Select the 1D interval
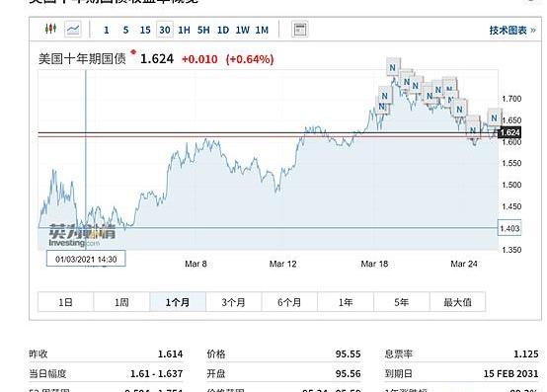 (x=223, y=30)
